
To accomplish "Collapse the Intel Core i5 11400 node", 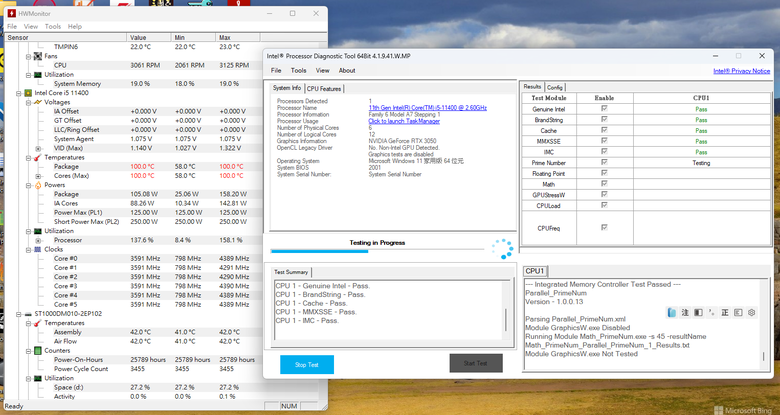I will click(19, 93).
